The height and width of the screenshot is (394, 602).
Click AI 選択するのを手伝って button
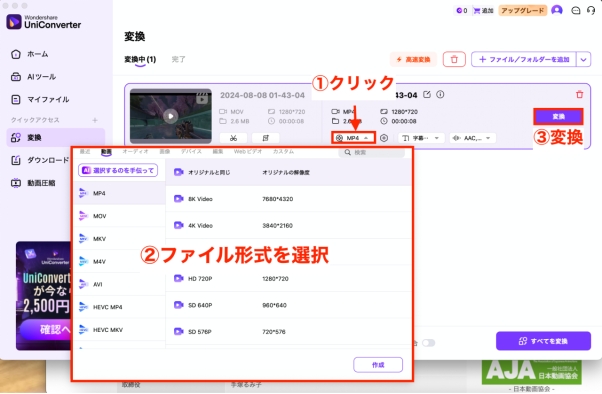pyautogui.click(x=118, y=170)
